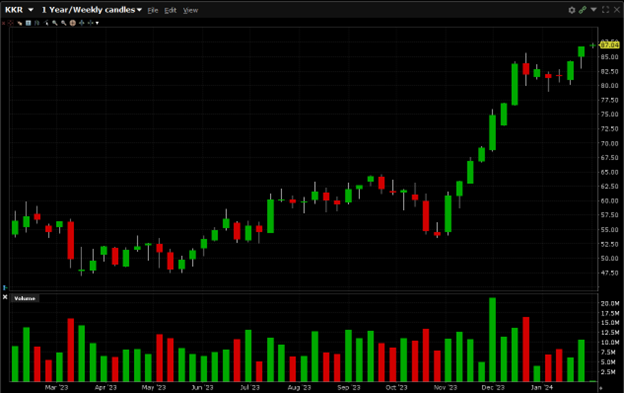Click the dashed-corners fullscreen icon

(x=605, y=10)
